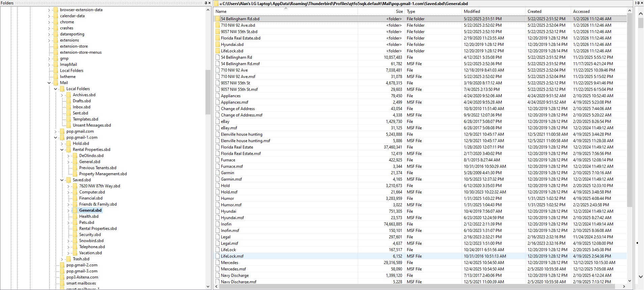Select the Hyundai.msf file name
The width and height of the screenshot is (644, 290).
click(x=232, y=218)
